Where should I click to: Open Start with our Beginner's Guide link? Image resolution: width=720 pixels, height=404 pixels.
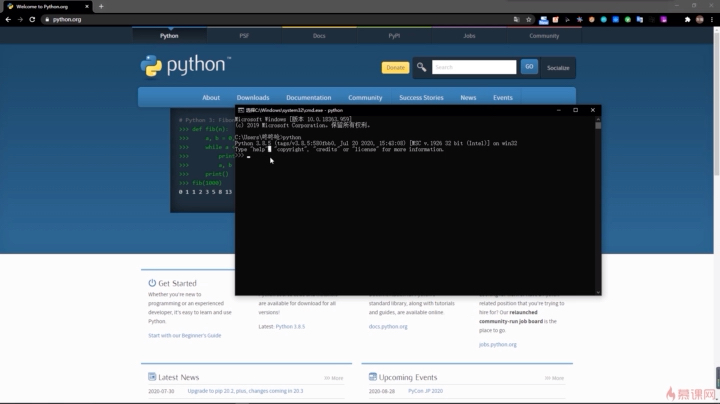click(x=185, y=336)
